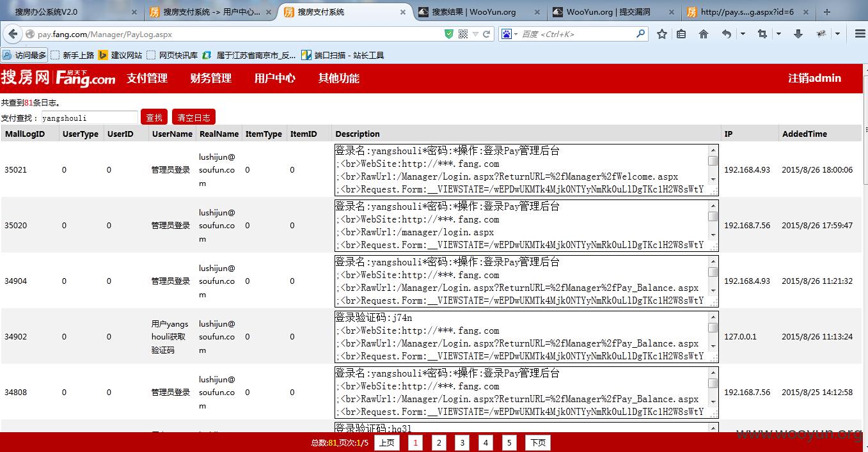Open the Baidu search engine selector

[510, 34]
